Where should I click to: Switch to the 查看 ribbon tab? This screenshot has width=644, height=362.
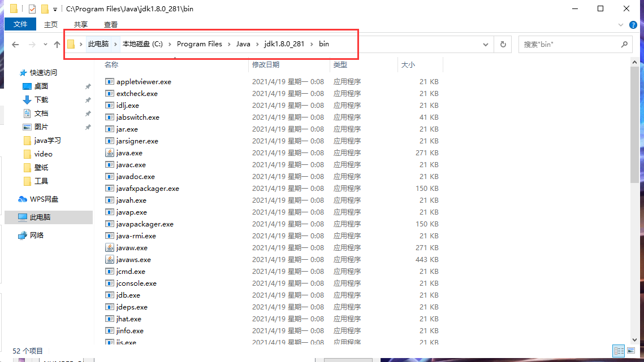110,25
